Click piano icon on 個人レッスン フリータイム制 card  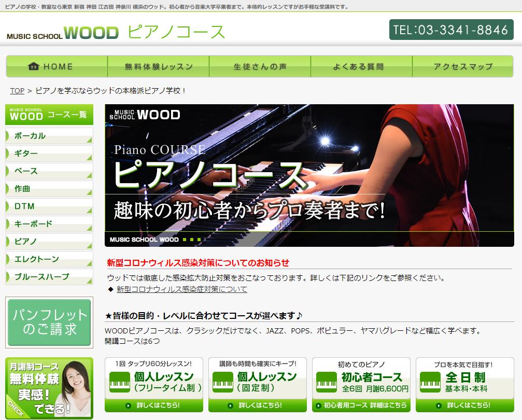[119, 383]
